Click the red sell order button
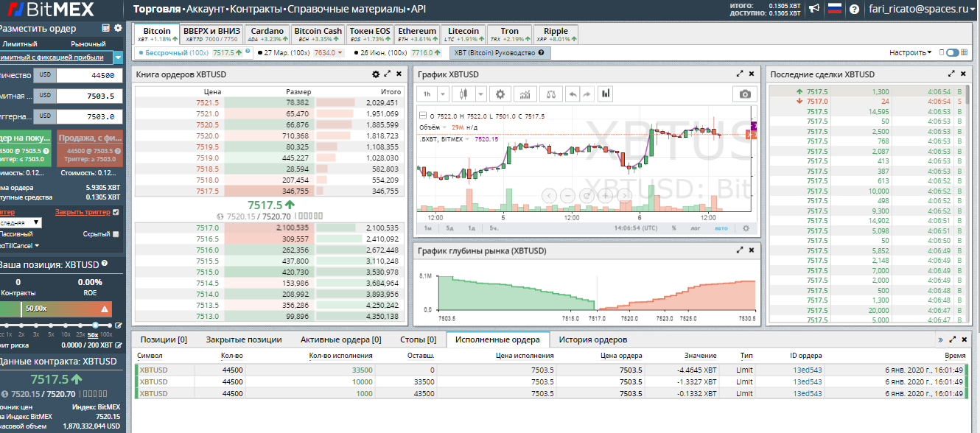This screenshot has width=980, height=433. (x=91, y=149)
